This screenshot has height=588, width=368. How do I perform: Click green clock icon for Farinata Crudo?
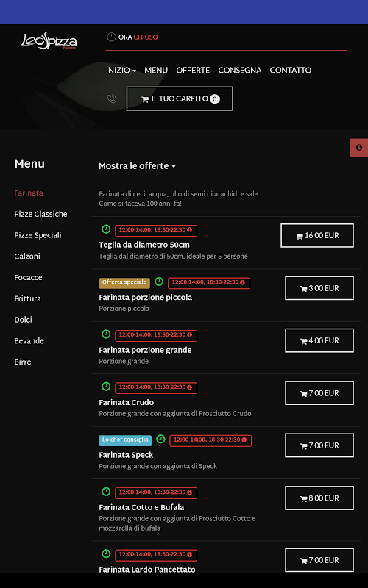pos(106,387)
